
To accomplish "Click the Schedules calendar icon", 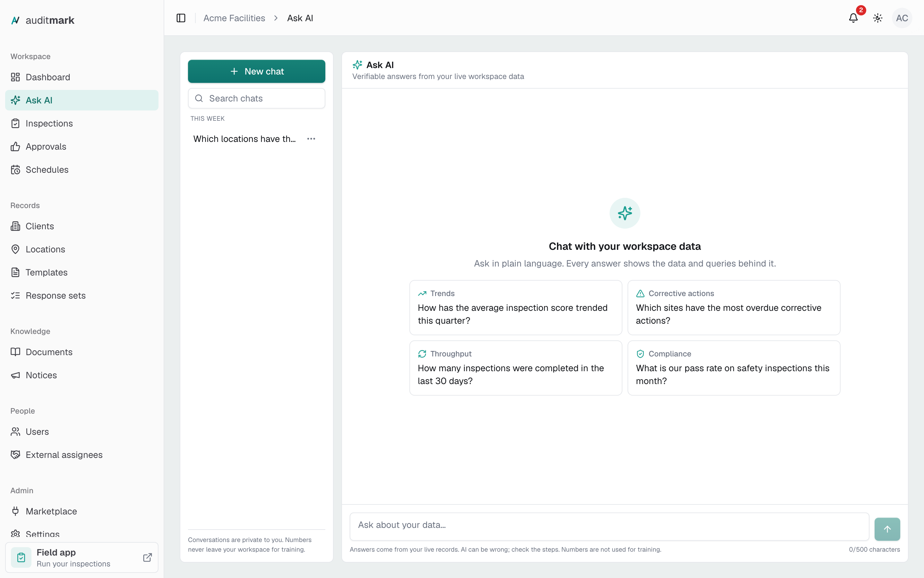I will pos(15,170).
